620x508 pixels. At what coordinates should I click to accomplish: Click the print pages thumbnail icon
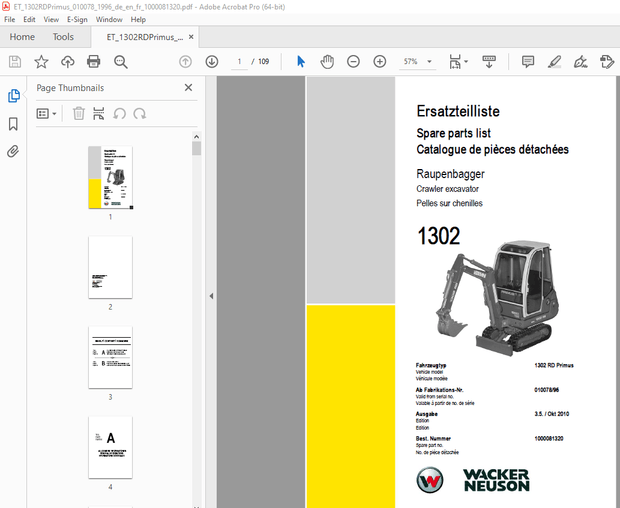point(98,114)
